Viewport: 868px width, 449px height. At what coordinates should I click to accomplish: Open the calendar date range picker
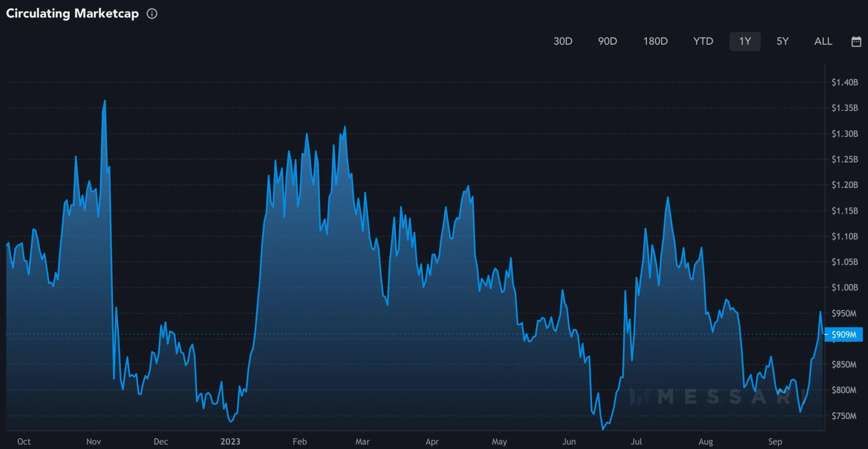click(856, 41)
